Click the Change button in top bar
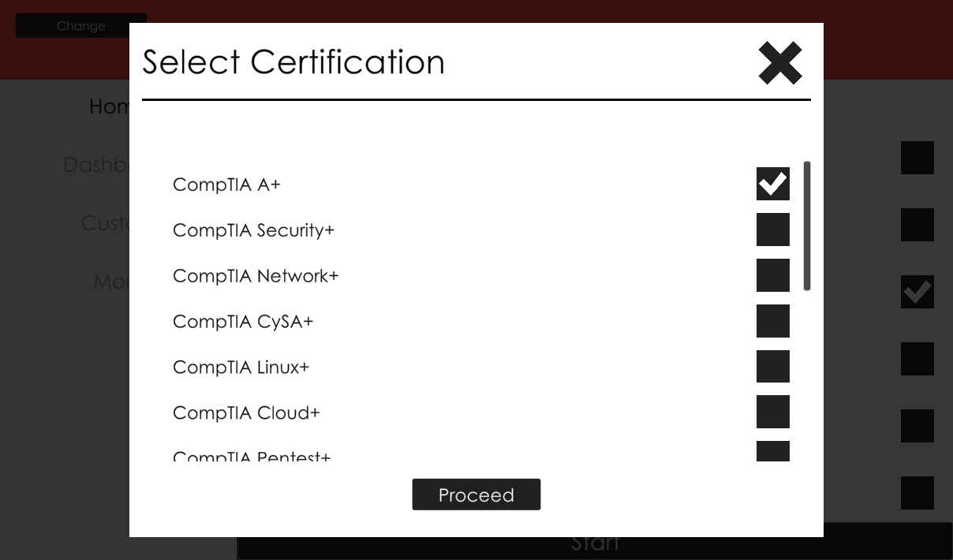The height and width of the screenshot is (560, 953). pyautogui.click(x=80, y=26)
